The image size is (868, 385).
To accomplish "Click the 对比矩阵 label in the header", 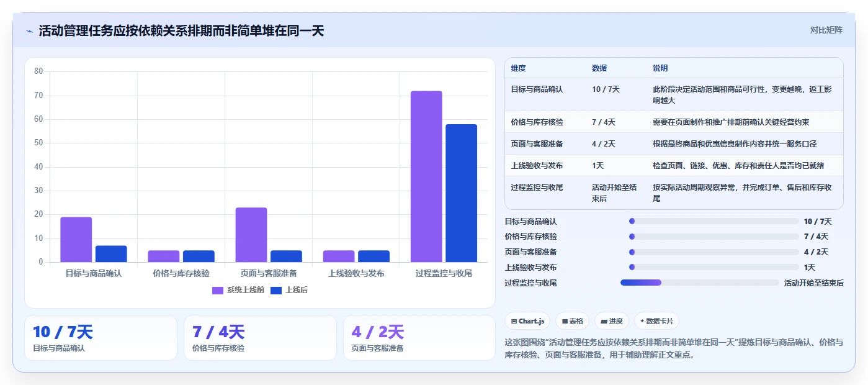I will 826,30.
